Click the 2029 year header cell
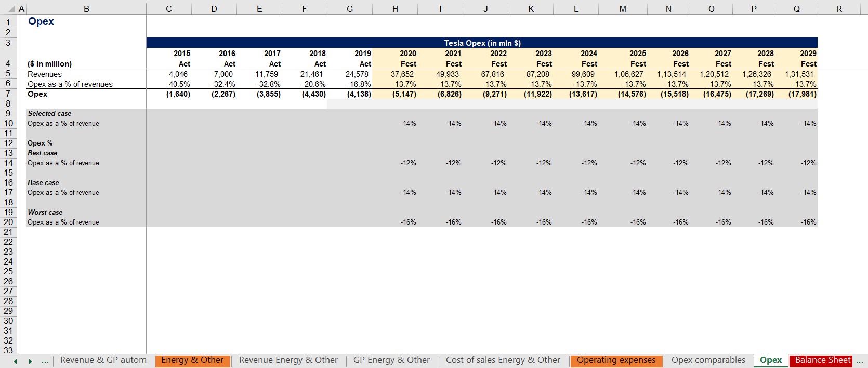This screenshot has width=868, height=368. [808, 54]
